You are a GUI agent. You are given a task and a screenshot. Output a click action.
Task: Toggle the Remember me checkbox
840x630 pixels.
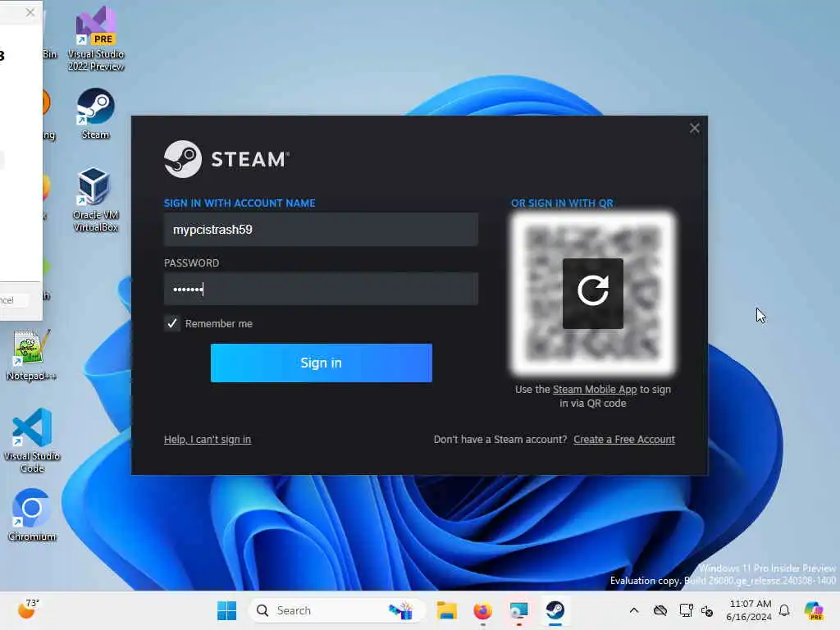click(x=172, y=323)
